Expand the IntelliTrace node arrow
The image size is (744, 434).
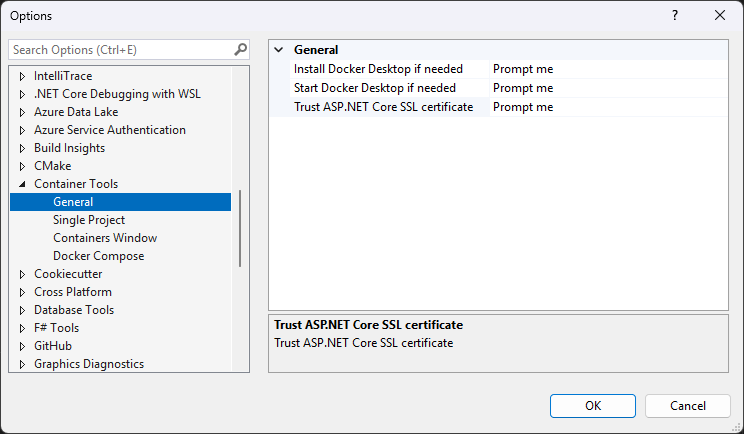[x=22, y=76]
